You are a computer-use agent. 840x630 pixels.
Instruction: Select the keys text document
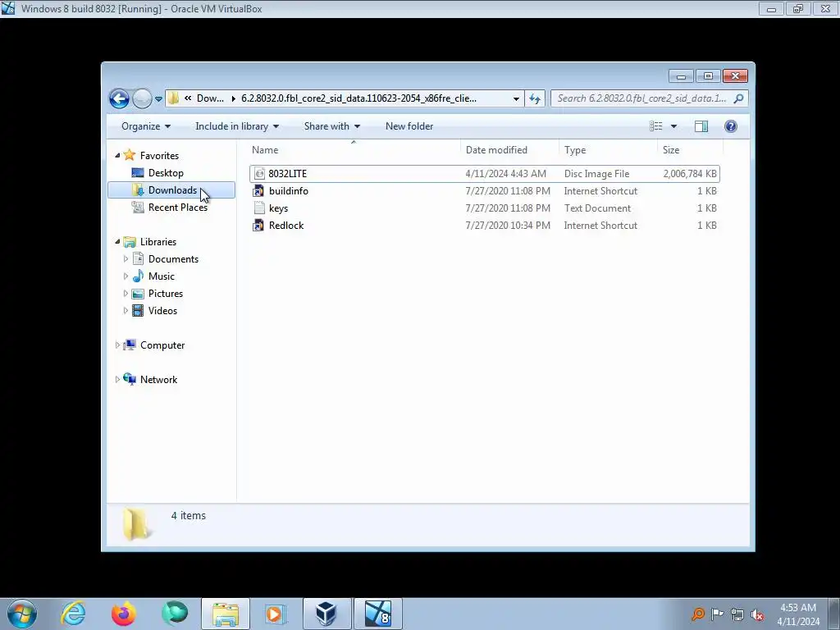click(484, 208)
